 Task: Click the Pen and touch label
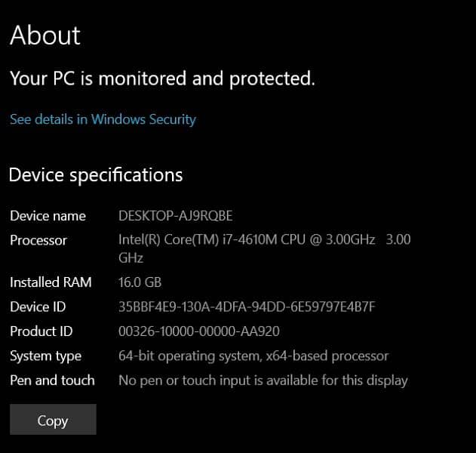(x=52, y=381)
